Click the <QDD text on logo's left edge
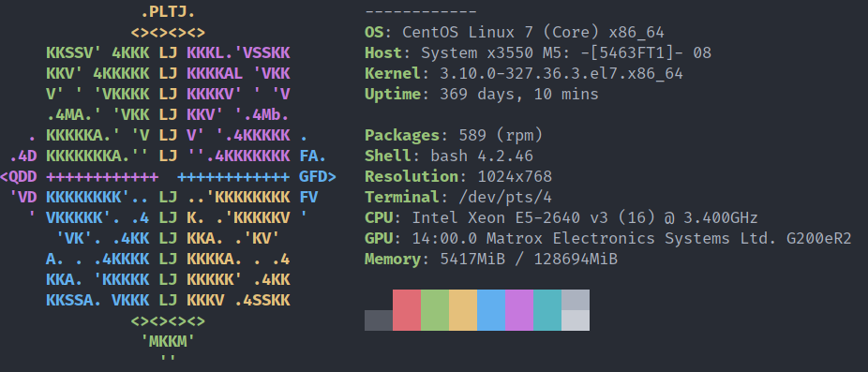 18,176
